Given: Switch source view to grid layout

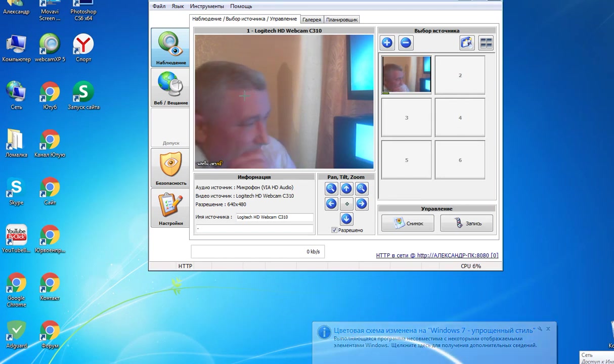Looking at the screenshot, I should click(486, 43).
